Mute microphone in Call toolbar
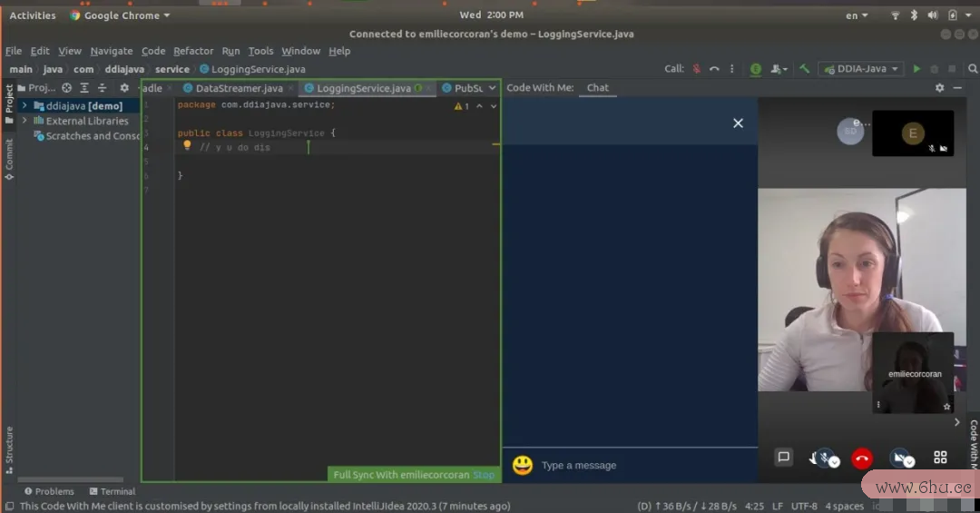Image resolution: width=980 pixels, height=513 pixels. tap(696, 69)
